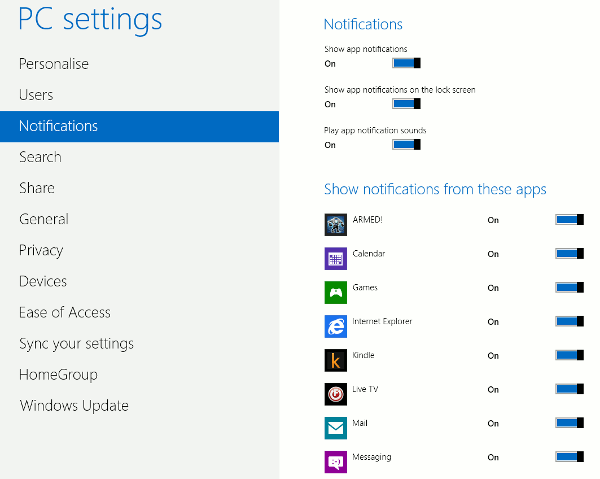Screen dimensions: 600x479
Task: Toggle Messaging notifications switch
Action: click(x=569, y=457)
